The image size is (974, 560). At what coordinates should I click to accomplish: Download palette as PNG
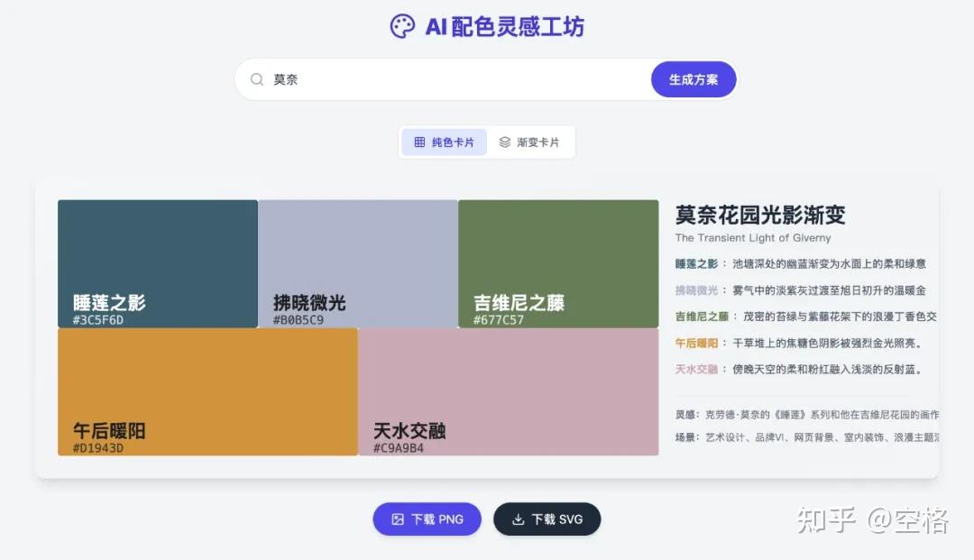[427, 519]
